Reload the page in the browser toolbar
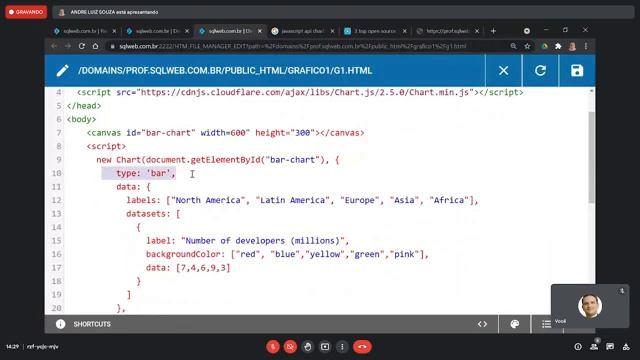This screenshot has height=360, width=640. point(82,46)
